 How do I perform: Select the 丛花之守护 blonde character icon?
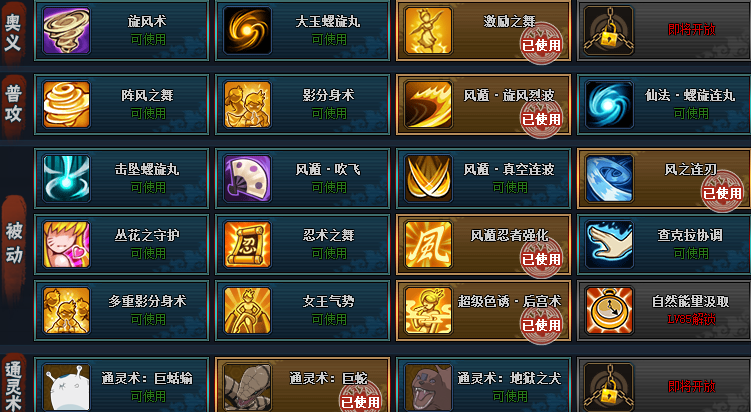click(x=66, y=244)
